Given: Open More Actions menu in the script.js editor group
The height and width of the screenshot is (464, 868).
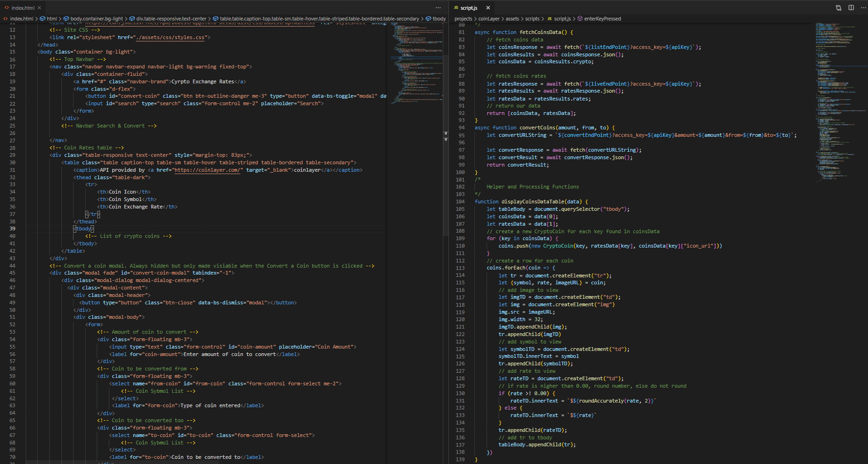Looking at the screenshot, I should [x=863, y=8].
